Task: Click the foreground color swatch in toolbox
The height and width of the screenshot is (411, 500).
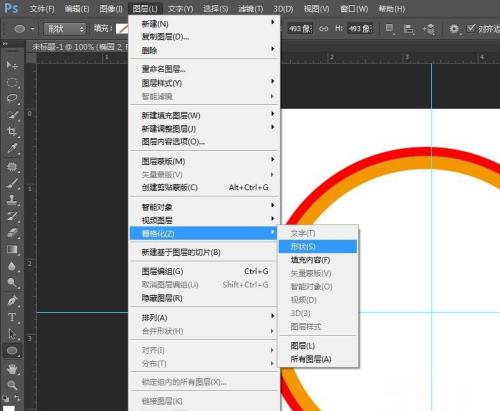Action: 9,408
